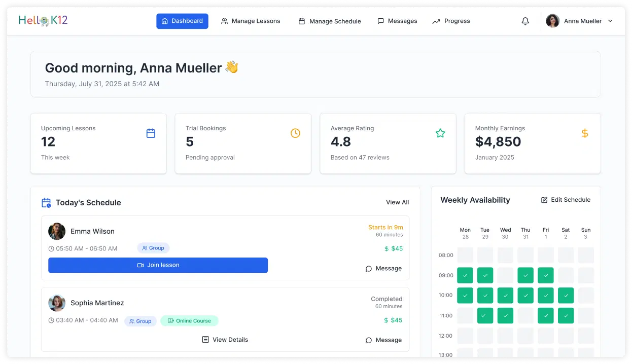
Task: Click the 'Based on 47 reviews' text
Action: pyautogui.click(x=360, y=158)
